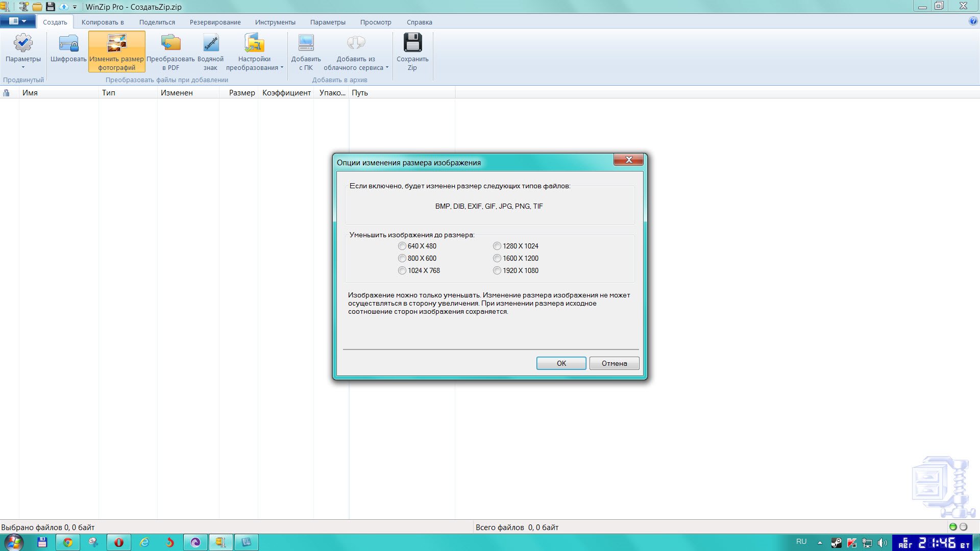
Task: Open the Справка tab
Action: 420,22
